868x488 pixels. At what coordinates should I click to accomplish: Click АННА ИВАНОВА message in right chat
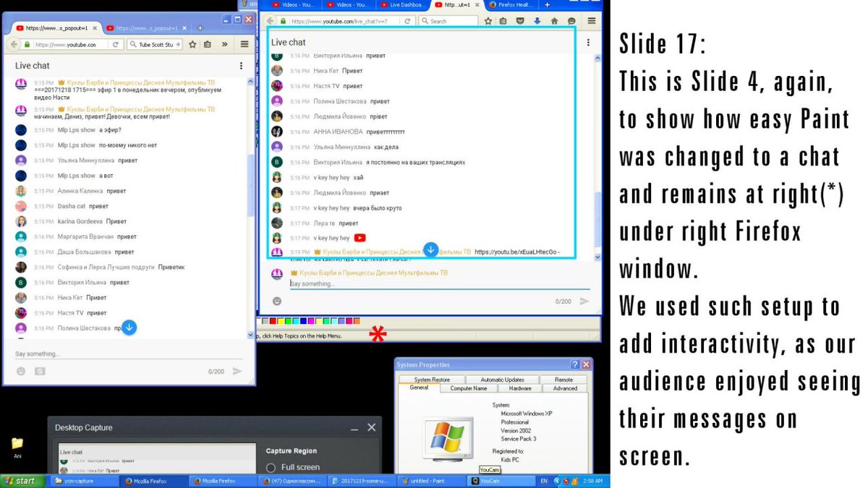click(386, 132)
